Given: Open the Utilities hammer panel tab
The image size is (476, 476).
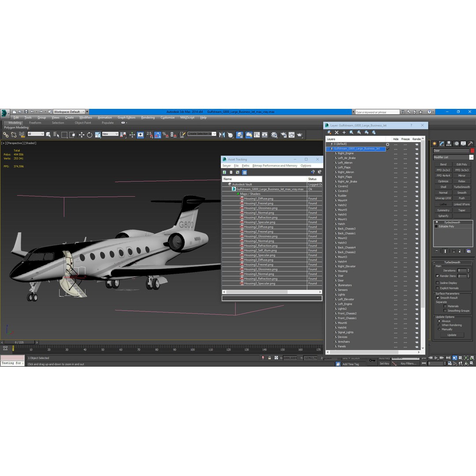Looking at the screenshot, I should point(470,143).
